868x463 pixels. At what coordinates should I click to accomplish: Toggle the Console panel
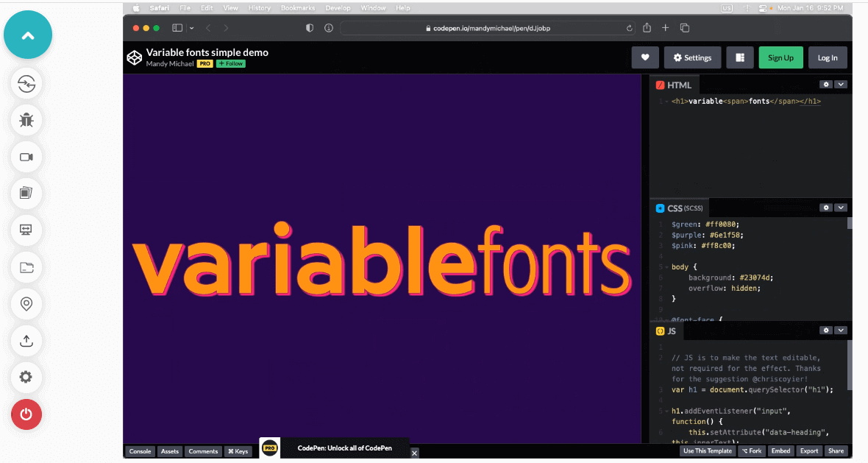[140, 451]
